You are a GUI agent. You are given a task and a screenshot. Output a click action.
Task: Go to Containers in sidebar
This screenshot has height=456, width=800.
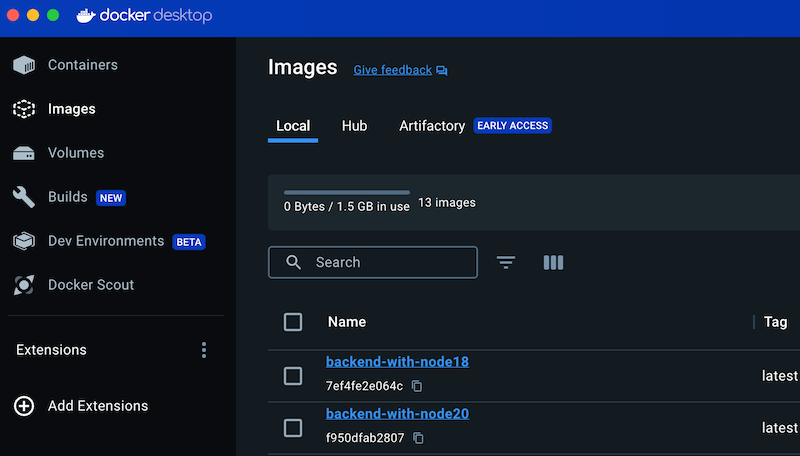[83, 65]
